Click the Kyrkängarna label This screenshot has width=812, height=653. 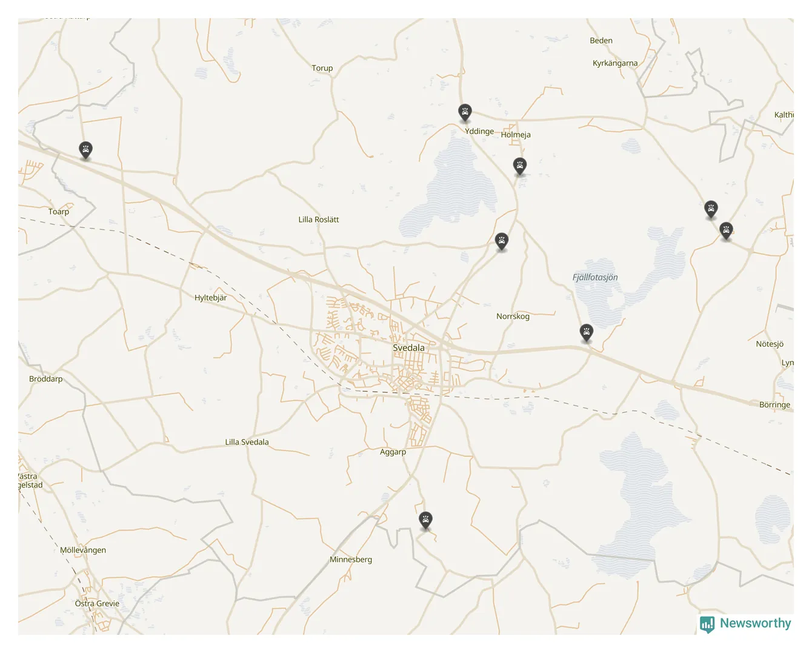click(615, 63)
